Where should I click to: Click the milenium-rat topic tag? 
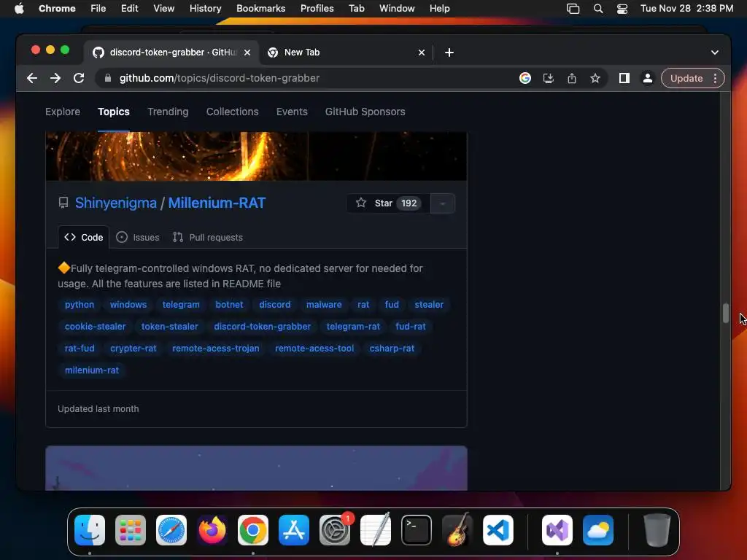[x=92, y=370]
